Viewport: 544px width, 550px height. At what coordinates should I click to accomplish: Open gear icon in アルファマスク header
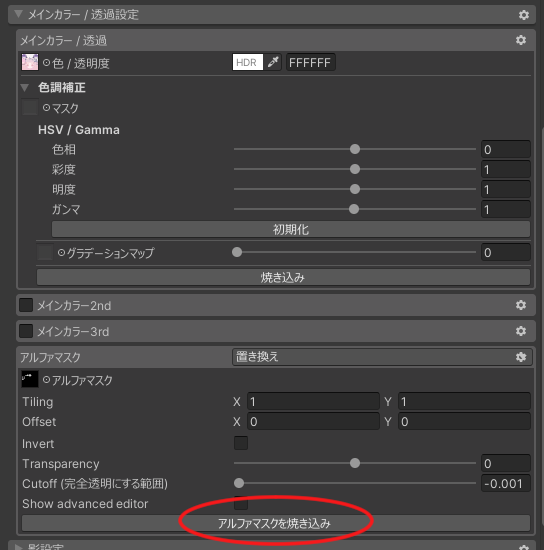click(x=521, y=357)
